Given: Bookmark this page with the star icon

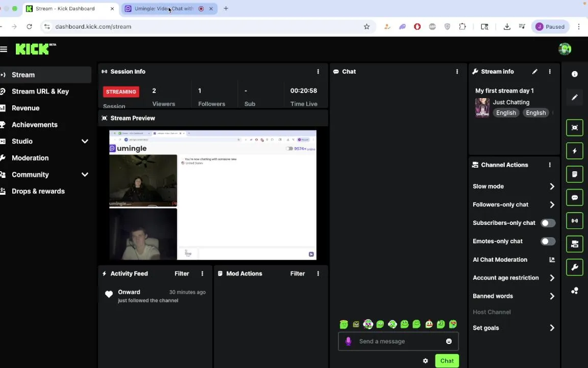Looking at the screenshot, I should tap(367, 27).
